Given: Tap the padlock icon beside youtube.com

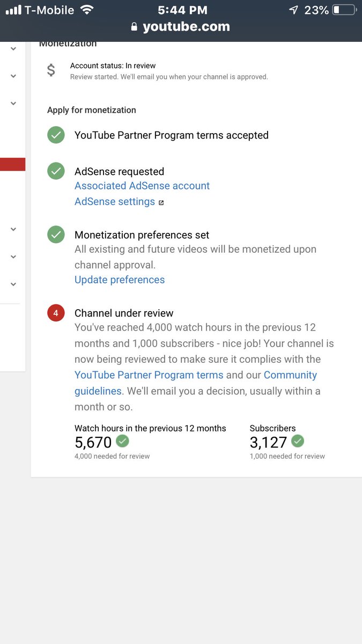Looking at the screenshot, I should tap(135, 27).
